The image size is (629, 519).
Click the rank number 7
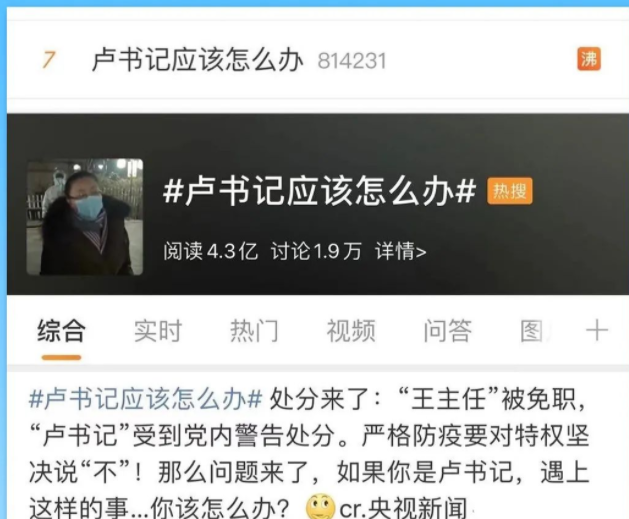(x=49, y=60)
